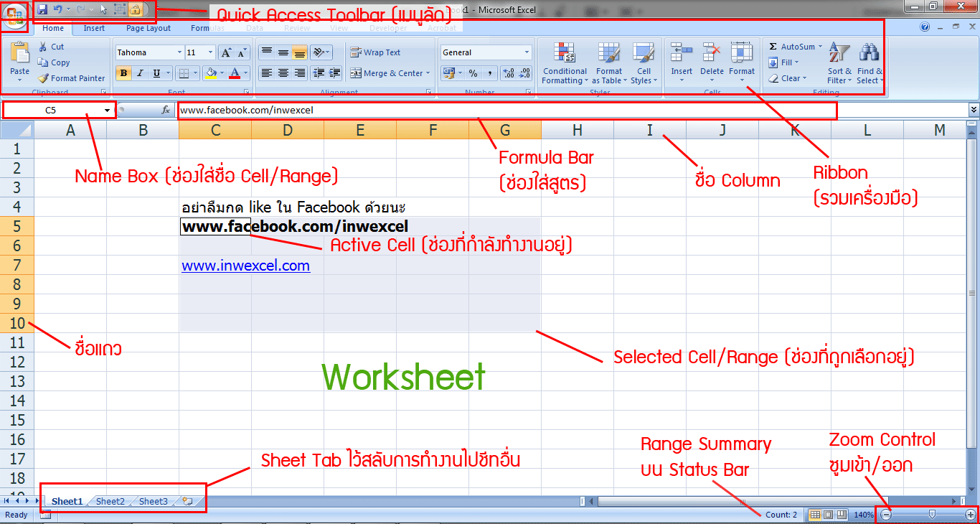Image resolution: width=980 pixels, height=524 pixels.
Task: Switch to the Home ribbon tab
Action: [x=53, y=28]
